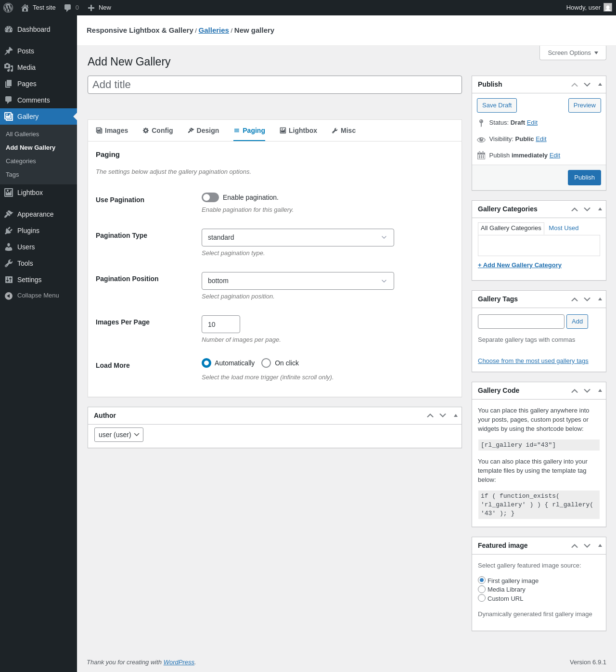
Task: Click the Dashboard gauge icon
Action: tap(9, 29)
